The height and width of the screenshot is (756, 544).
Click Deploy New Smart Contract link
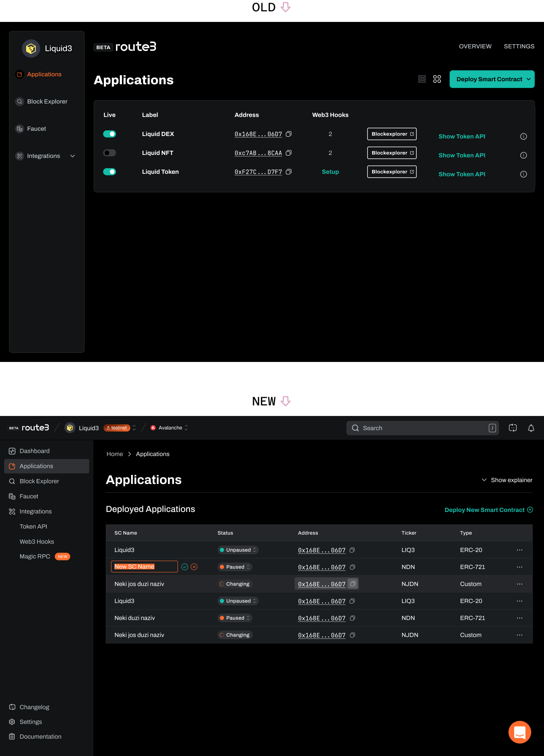(x=488, y=510)
